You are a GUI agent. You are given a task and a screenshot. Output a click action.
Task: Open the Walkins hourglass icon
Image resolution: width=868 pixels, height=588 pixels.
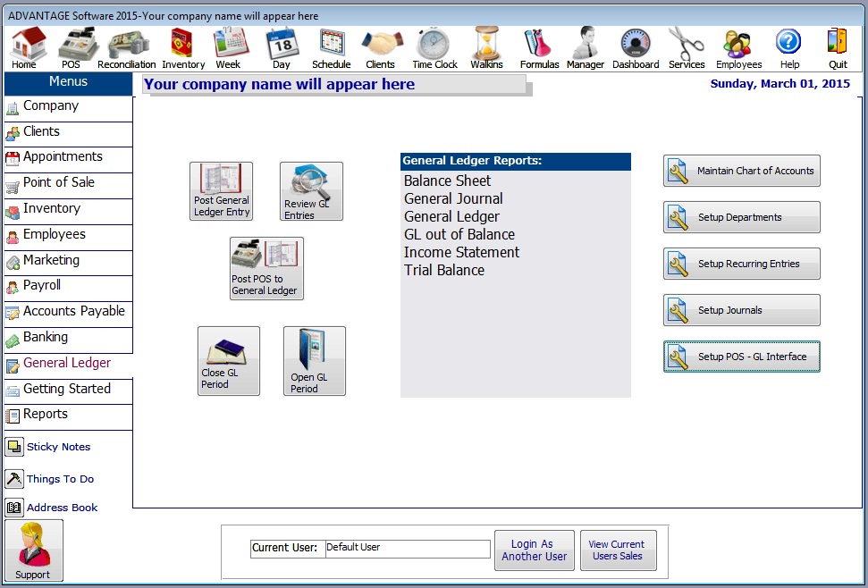pyautogui.click(x=486, y=48)
